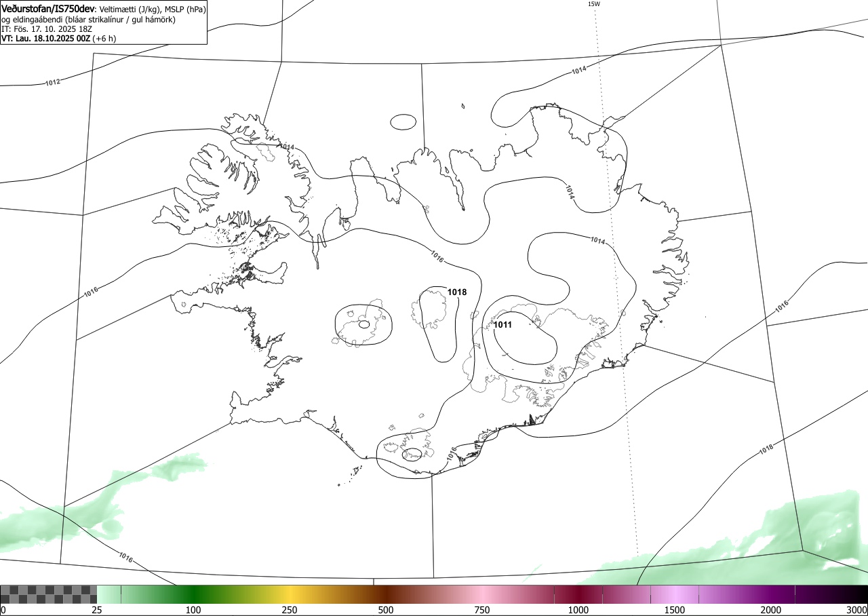Click the 250 value on the color scale
The image size is (868, 616).
click(290, 610)
